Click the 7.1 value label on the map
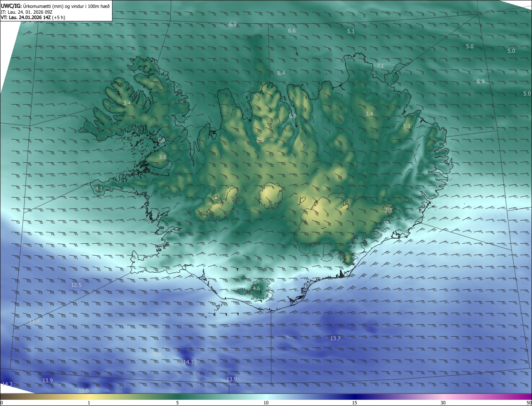532x406 pixels. click(x=380, y=66)
